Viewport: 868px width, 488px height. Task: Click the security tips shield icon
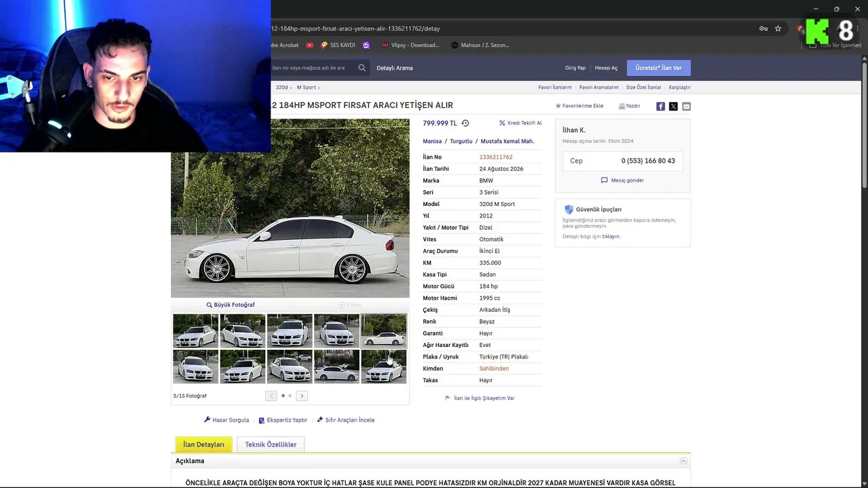(x=569, y=209)
